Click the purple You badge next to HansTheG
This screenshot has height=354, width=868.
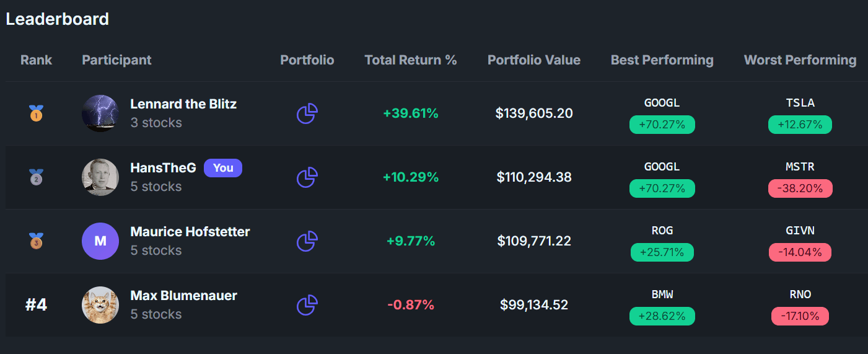click(x=223, y=168)
